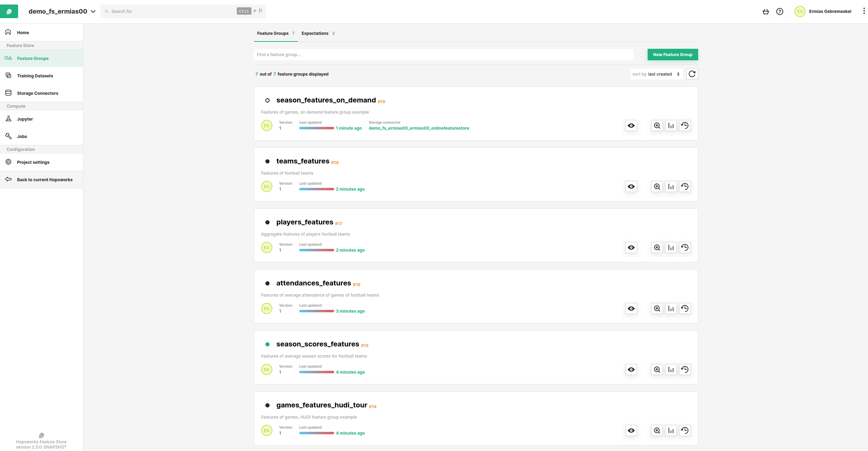Open the sort by last created dropdown
This screenshot has height=451, width=868.
pos(656,74)
